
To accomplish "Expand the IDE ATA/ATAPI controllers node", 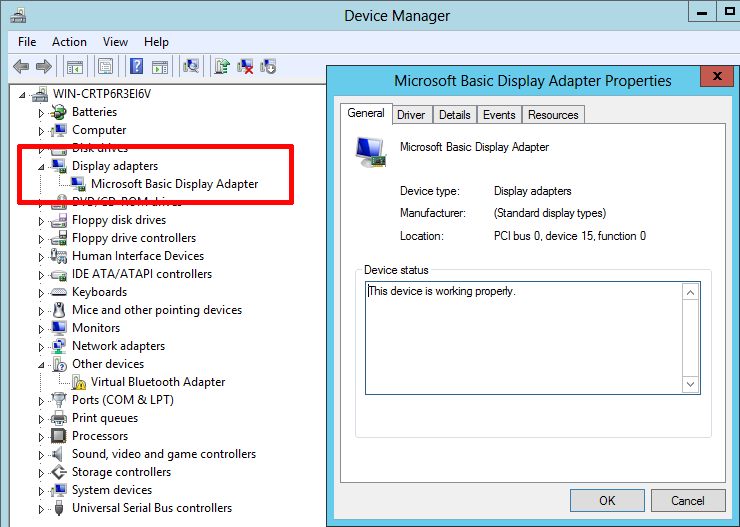I will pyautogui.click(x=41, y=275).
